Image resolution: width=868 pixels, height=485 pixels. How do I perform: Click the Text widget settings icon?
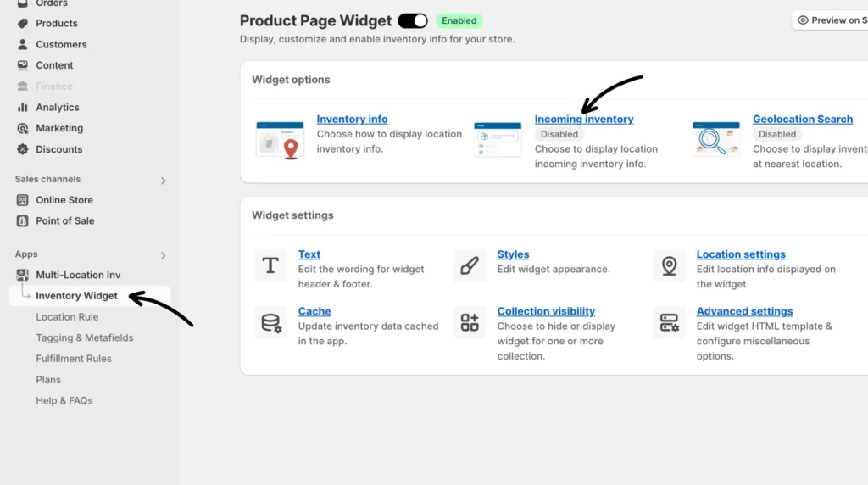[270, 265]
